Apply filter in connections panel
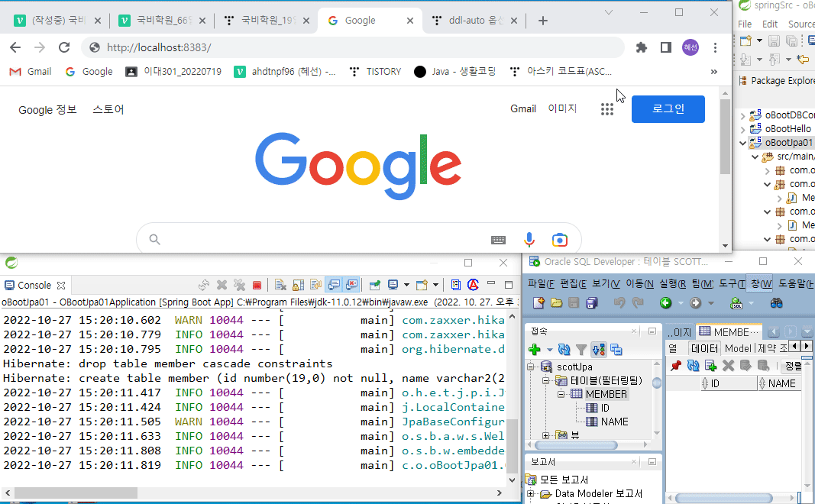Image resolution: width=815 pixels, height=504 pixels. (x=581, y=350)
